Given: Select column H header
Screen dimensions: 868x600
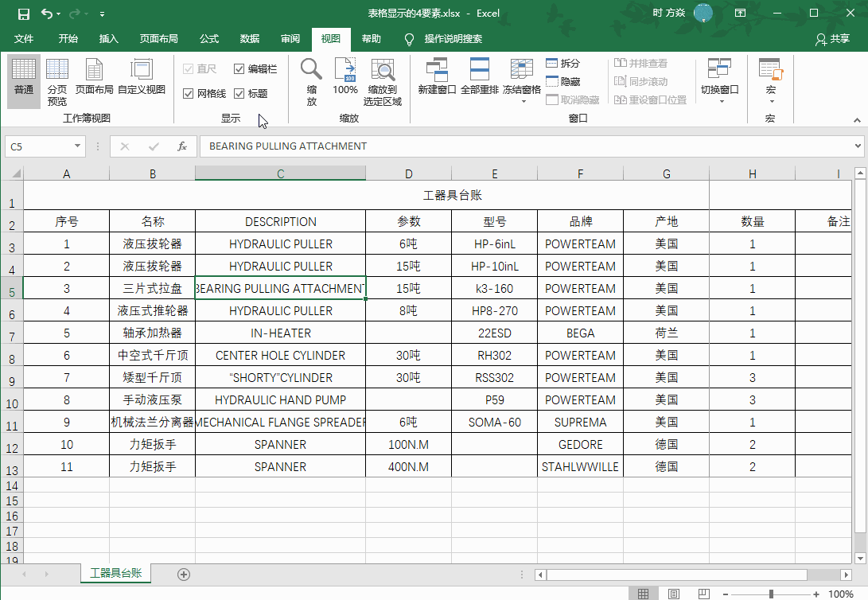Looking at the screenshot, I should pos(753,173).
